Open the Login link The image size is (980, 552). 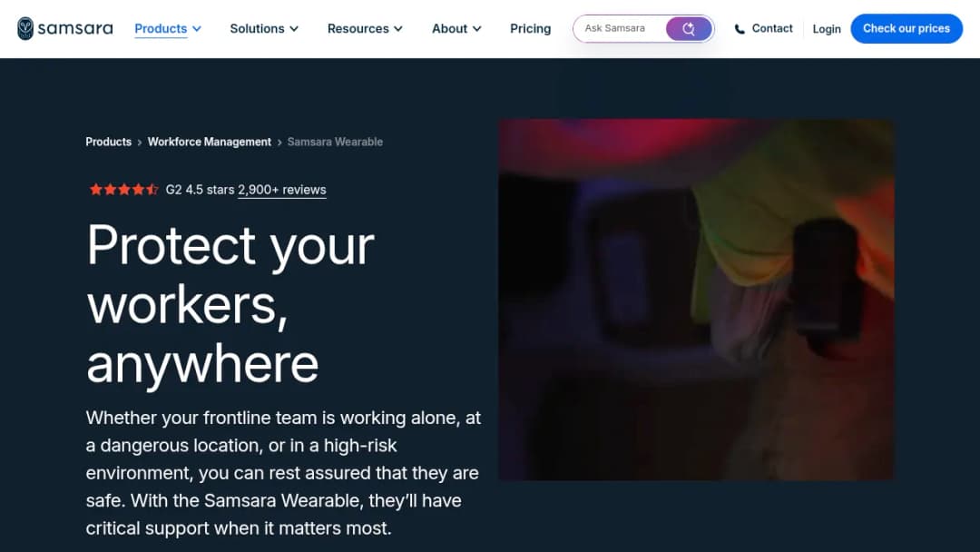pos(827,29)
